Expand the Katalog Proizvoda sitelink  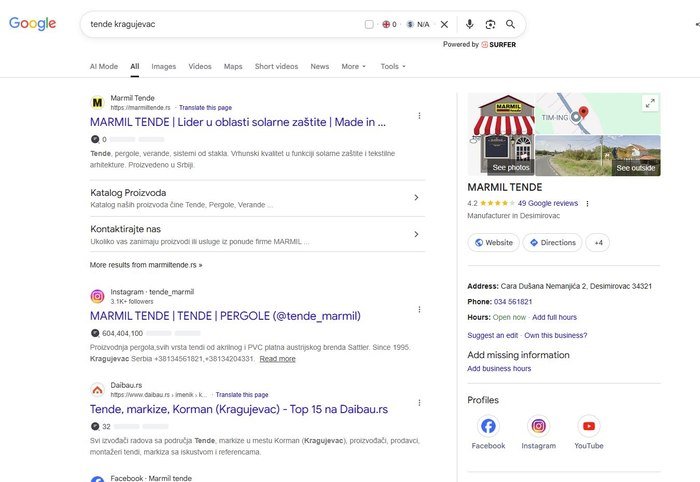258,198
